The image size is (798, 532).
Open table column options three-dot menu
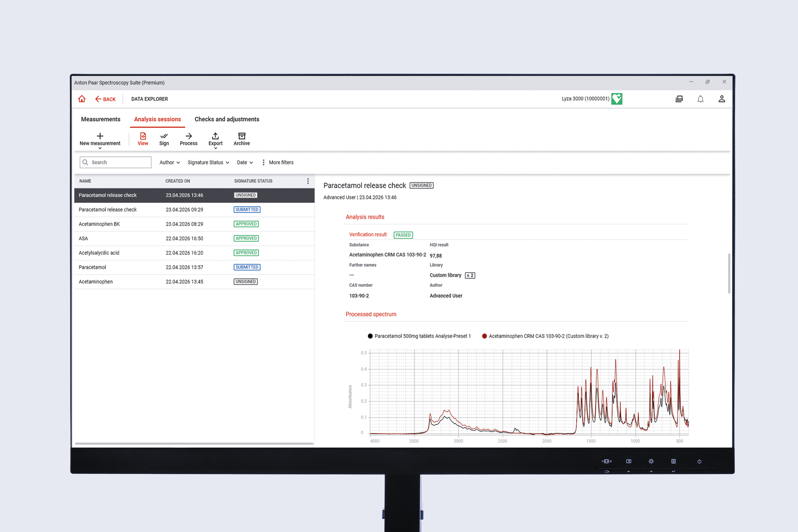(308, 181)
